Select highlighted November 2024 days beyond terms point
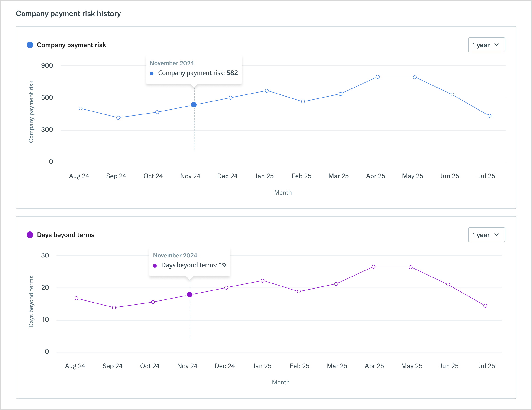532x410 pixels. [189, 295]
